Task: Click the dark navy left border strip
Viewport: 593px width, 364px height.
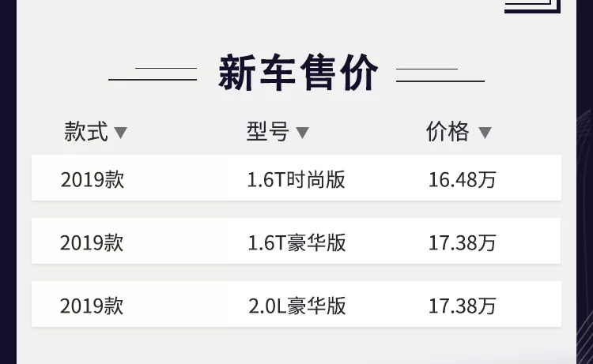Action: (7, 182)
